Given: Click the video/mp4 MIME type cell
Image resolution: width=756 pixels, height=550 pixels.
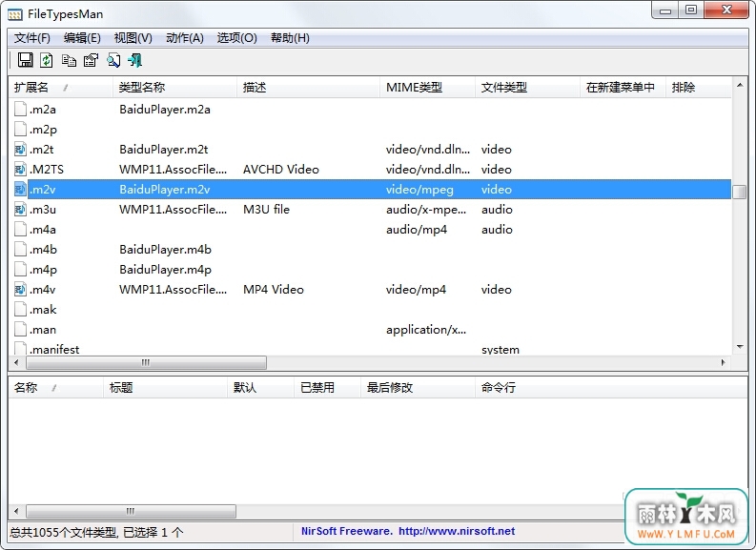Looking at the screenshot, I should click(416, 289).
